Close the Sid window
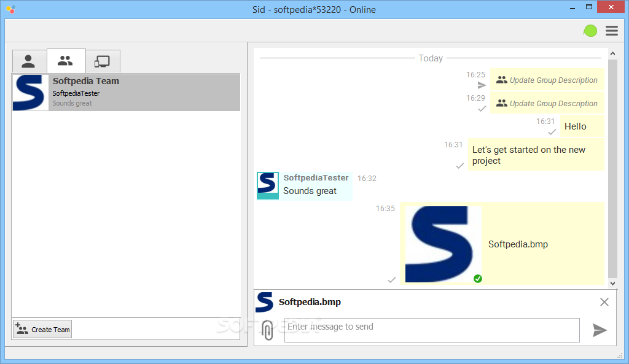 611,7
